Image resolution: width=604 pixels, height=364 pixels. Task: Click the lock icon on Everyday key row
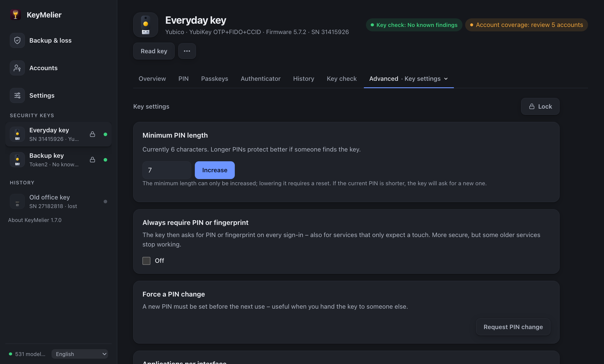click(92, 134)
